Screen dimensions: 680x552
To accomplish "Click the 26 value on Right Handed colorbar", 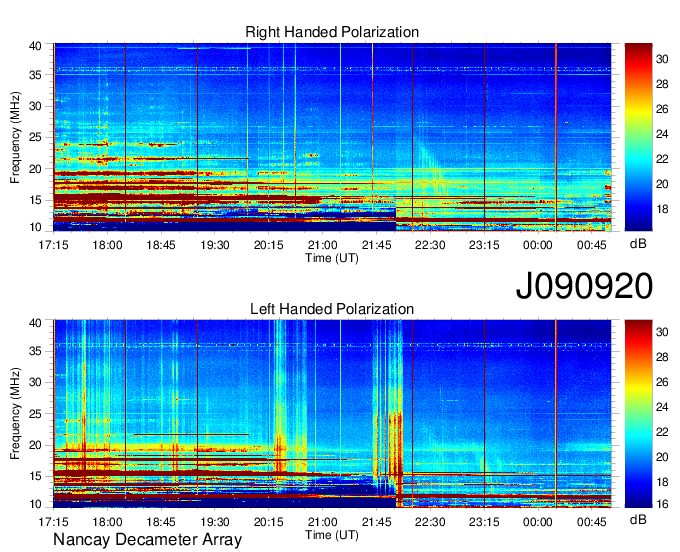I will 662,109.
